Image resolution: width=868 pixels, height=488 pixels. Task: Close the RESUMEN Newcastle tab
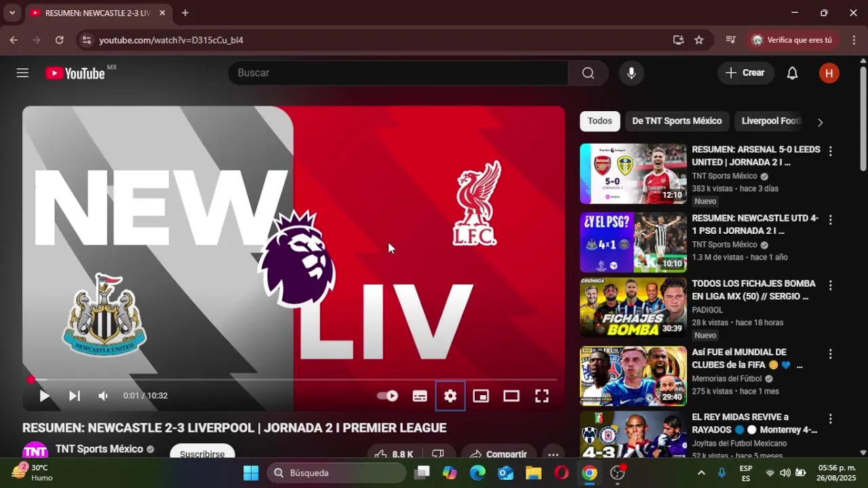tap(162, 13)
